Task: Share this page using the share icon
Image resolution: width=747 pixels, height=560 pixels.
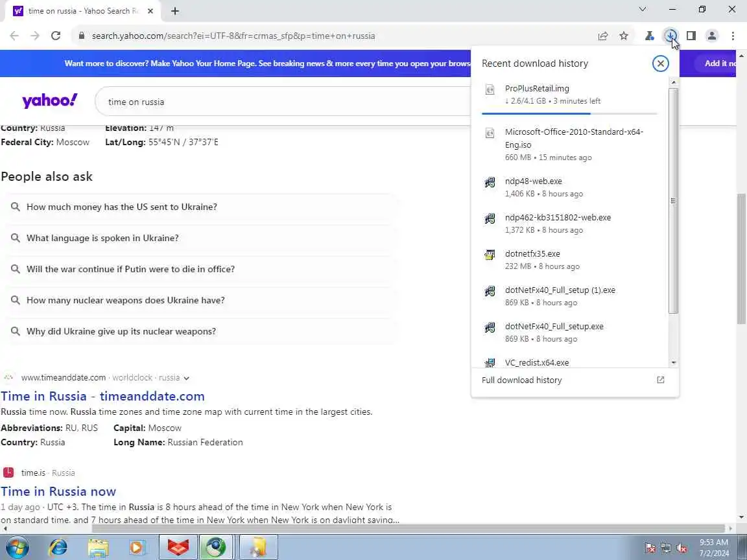Action: (602, 36)
